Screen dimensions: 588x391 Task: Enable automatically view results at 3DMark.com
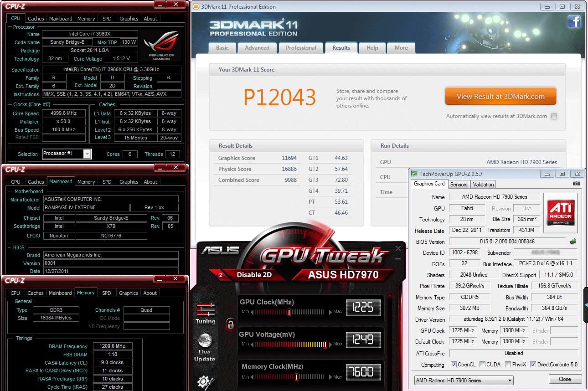coord(554,116)
